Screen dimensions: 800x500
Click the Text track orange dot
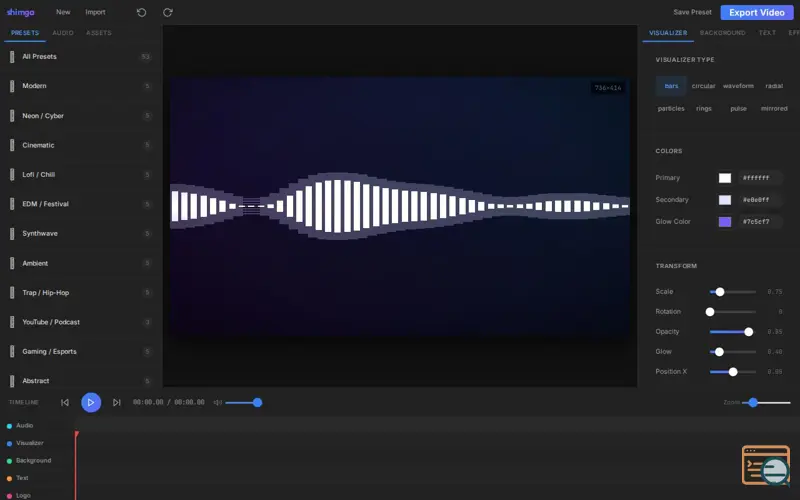(9, 479)
